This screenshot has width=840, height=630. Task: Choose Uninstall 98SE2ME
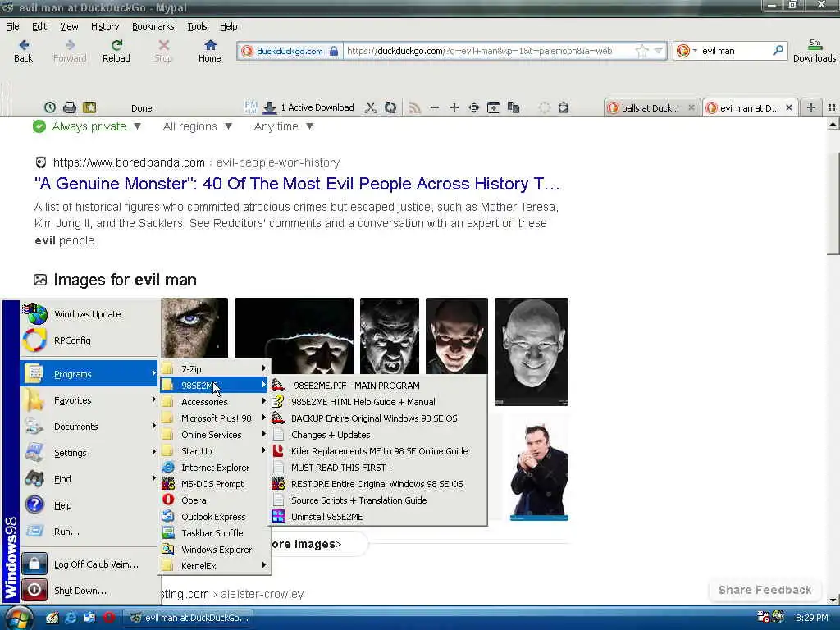coord(379,517)
